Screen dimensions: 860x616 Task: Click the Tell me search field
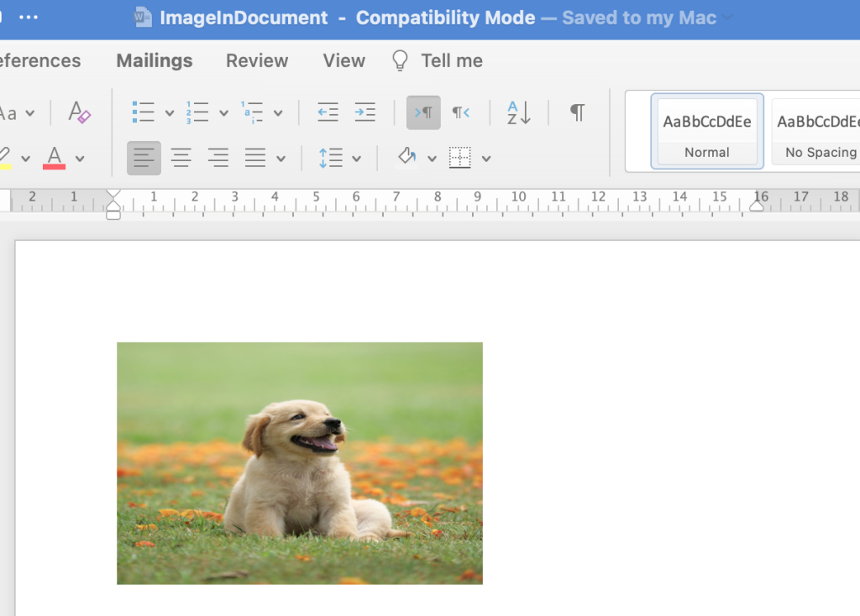pos(451,60)
